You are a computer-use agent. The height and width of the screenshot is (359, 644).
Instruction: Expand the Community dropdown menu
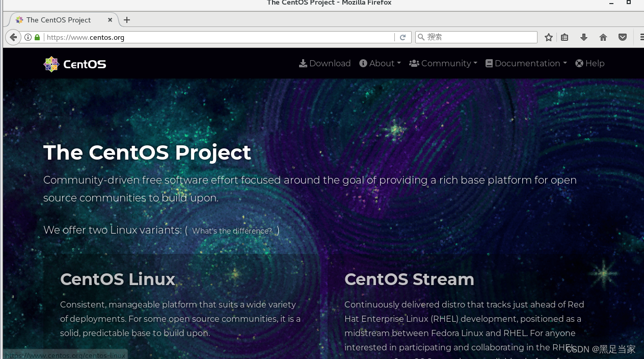443,63
